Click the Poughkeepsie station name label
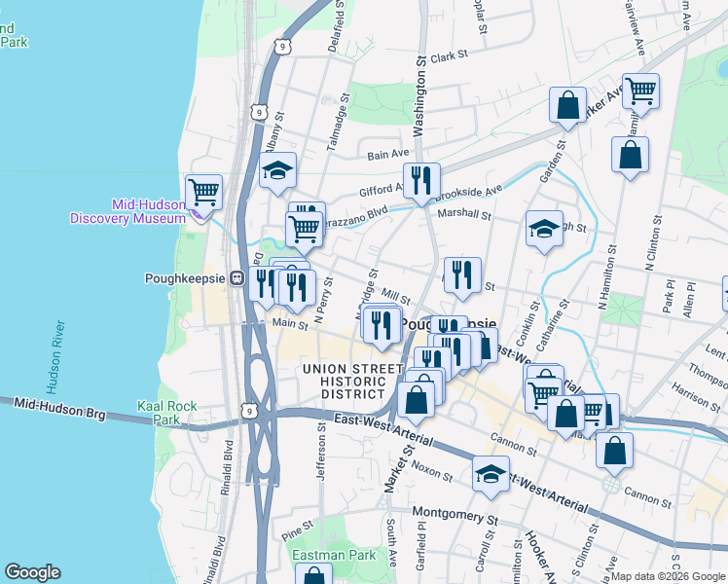The height and width of the screenshot is (584, 728). [185, 278]
